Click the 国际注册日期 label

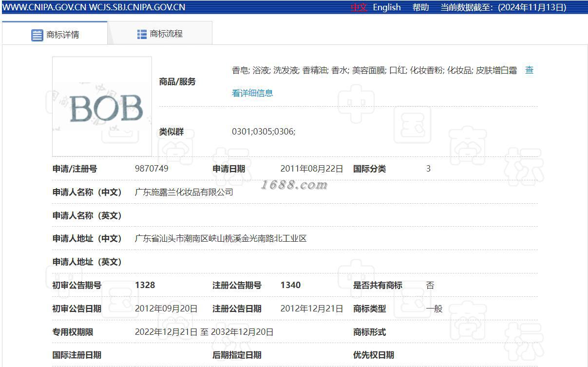tap(77, 355)
